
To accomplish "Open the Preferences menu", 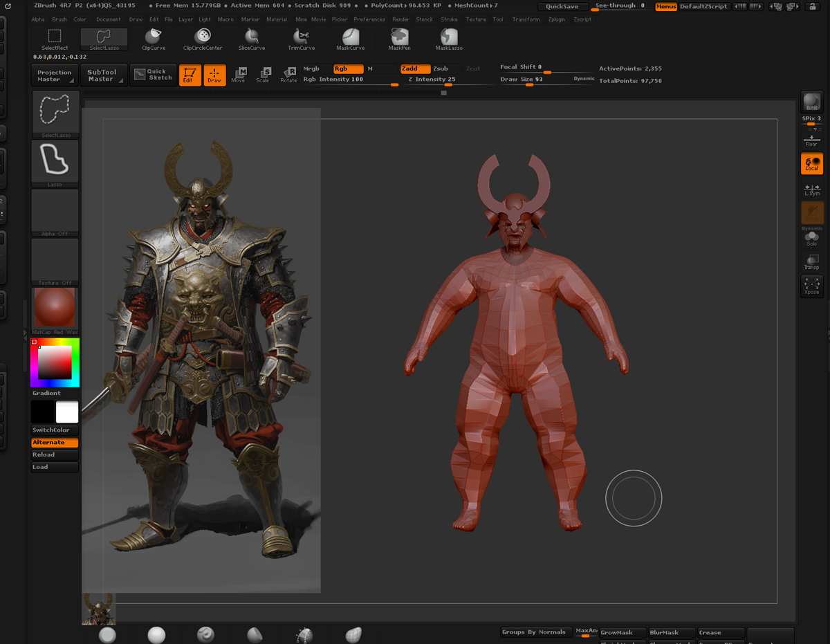I will coord(369,19).
